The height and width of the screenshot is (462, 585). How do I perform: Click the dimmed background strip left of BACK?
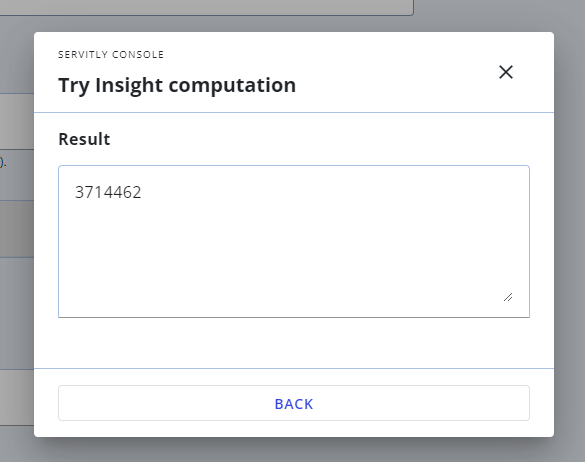coord(17,397)
